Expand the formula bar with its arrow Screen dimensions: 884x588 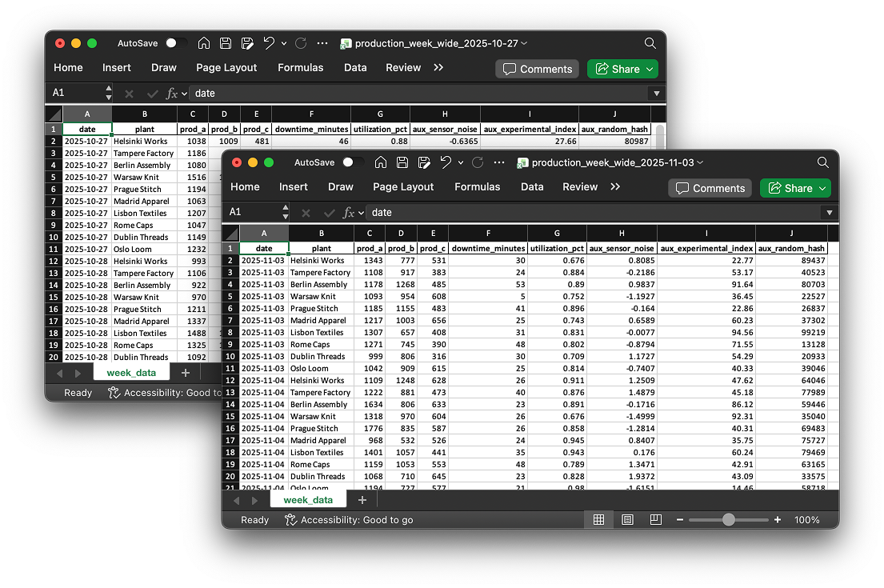829,212
